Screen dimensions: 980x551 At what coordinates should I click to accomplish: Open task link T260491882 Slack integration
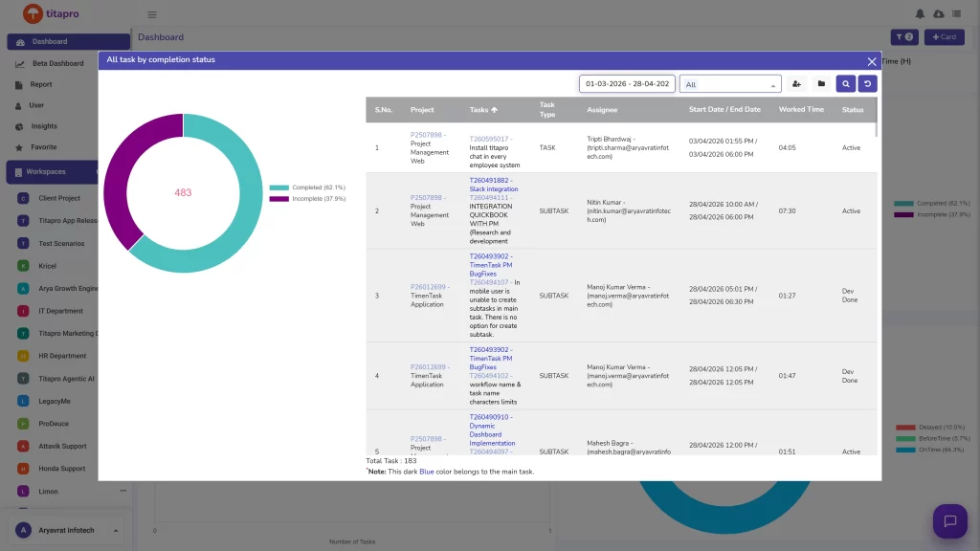(x=493, y=185)
